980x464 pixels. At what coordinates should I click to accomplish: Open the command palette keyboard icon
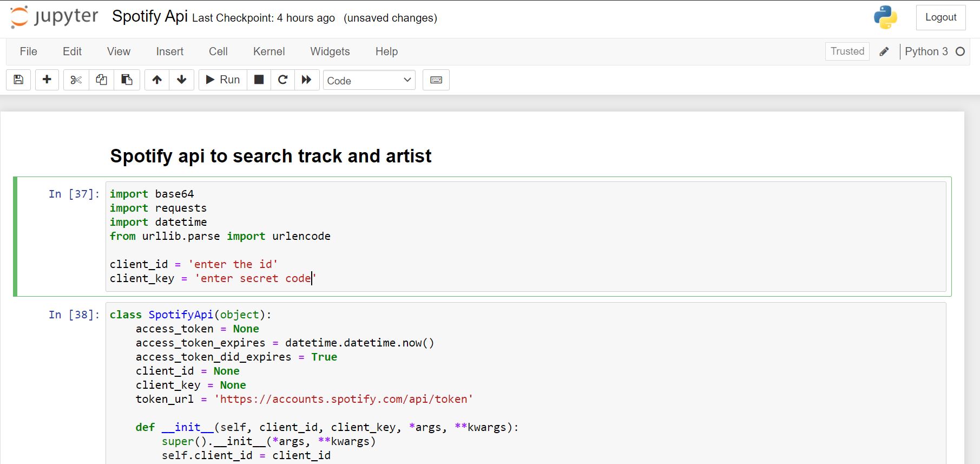coord(436,80)
